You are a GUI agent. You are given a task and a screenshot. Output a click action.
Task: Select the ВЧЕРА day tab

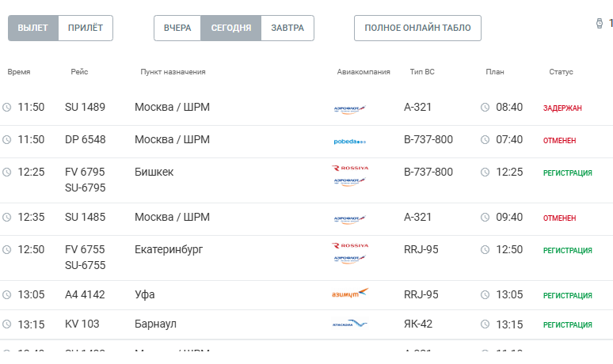(177, 28)
